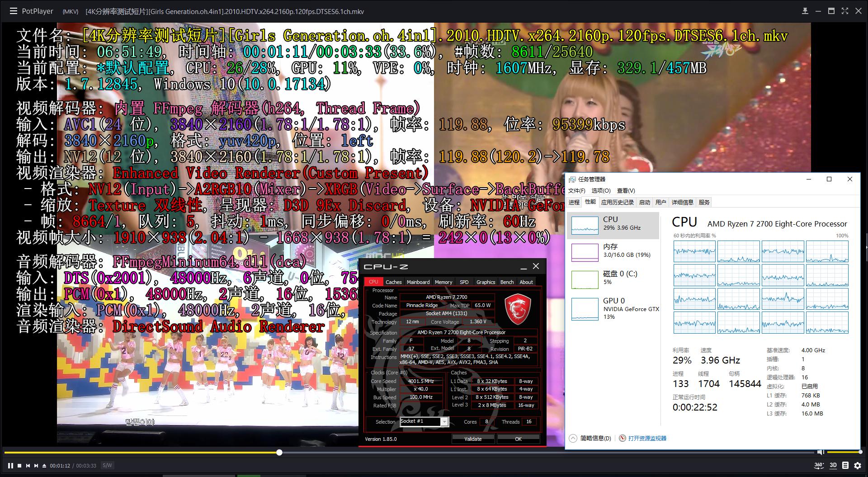Toggle the S/W decoder indicator
This screenshot has height=477, width=868.
[107, 465]
